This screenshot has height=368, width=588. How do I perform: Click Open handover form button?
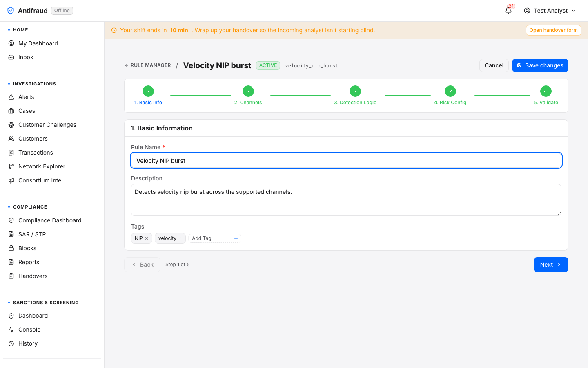tap(553, 30)
